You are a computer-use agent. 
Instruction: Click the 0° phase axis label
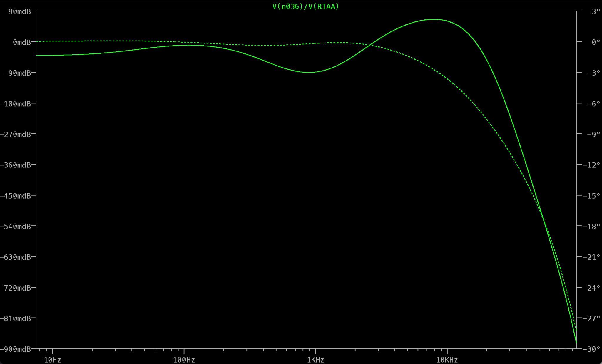pyautogui.click(x=596, y=42)
